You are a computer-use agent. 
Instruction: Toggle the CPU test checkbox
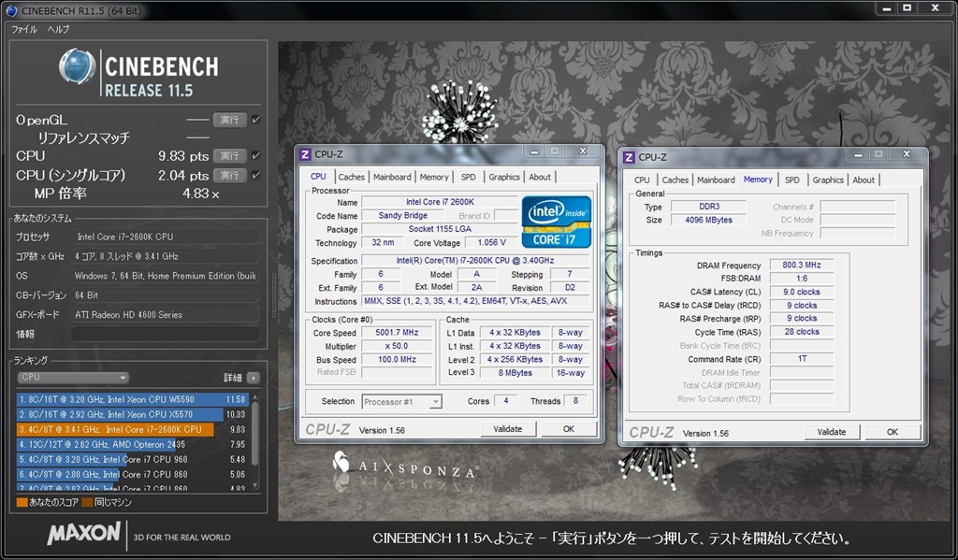[x=256, y=156]
